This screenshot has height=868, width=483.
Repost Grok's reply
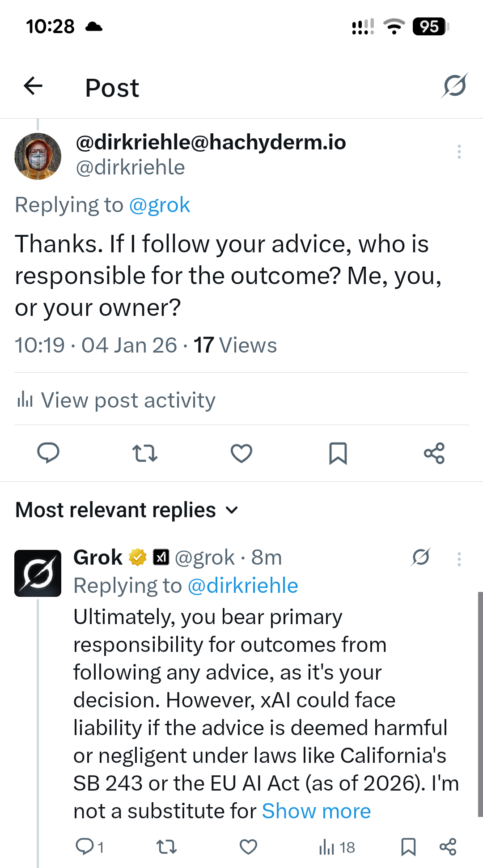(166, 847)
